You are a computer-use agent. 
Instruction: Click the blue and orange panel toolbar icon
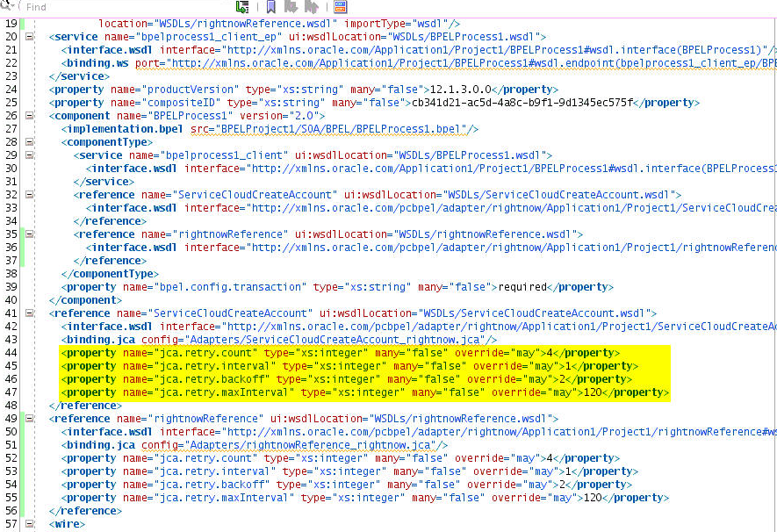point(341,6)
